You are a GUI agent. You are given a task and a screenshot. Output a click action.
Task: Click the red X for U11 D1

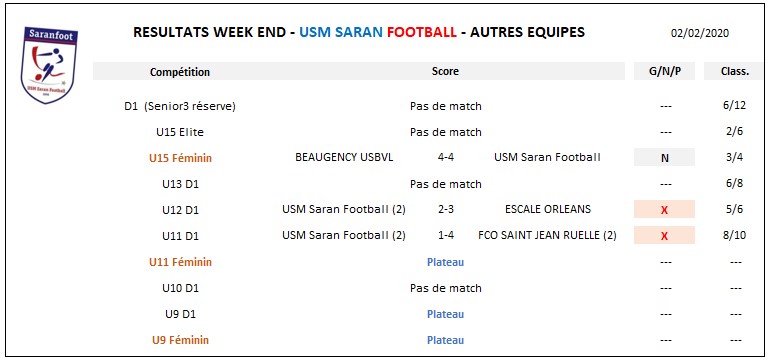point(664,236)
